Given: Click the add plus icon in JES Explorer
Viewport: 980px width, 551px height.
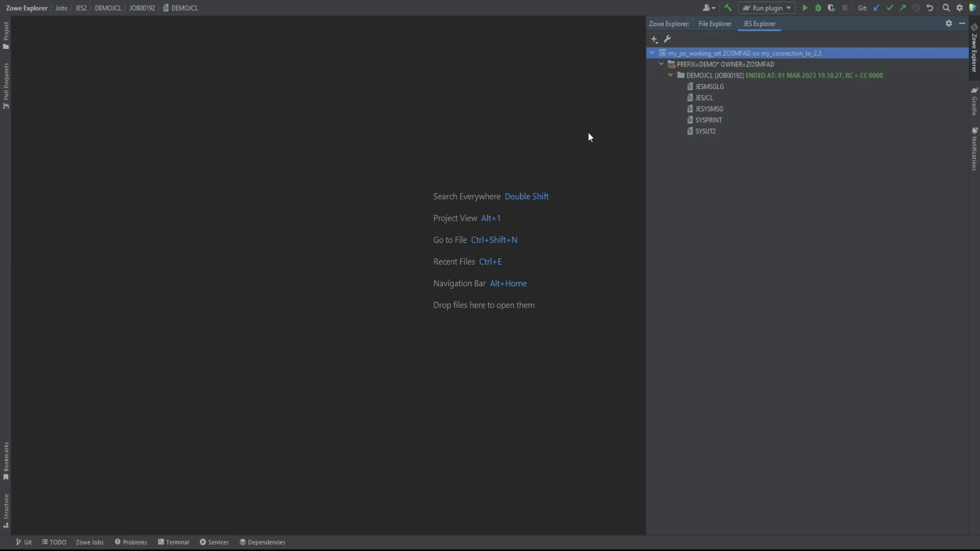Looking at the screenshot, I should pos(654,39).
